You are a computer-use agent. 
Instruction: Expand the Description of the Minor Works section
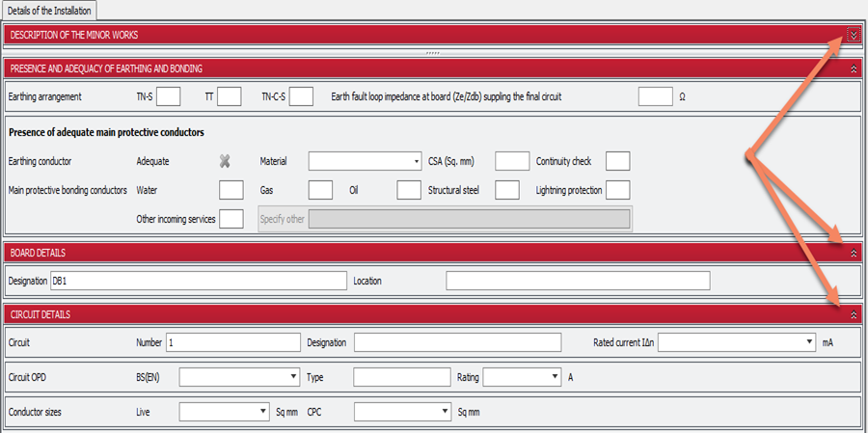853,35
